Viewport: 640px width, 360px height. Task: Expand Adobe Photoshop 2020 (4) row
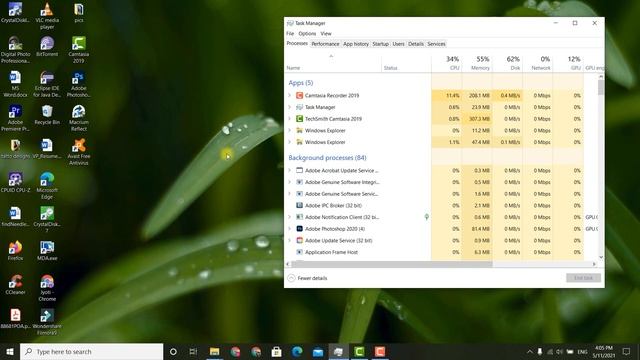point(290,229)
